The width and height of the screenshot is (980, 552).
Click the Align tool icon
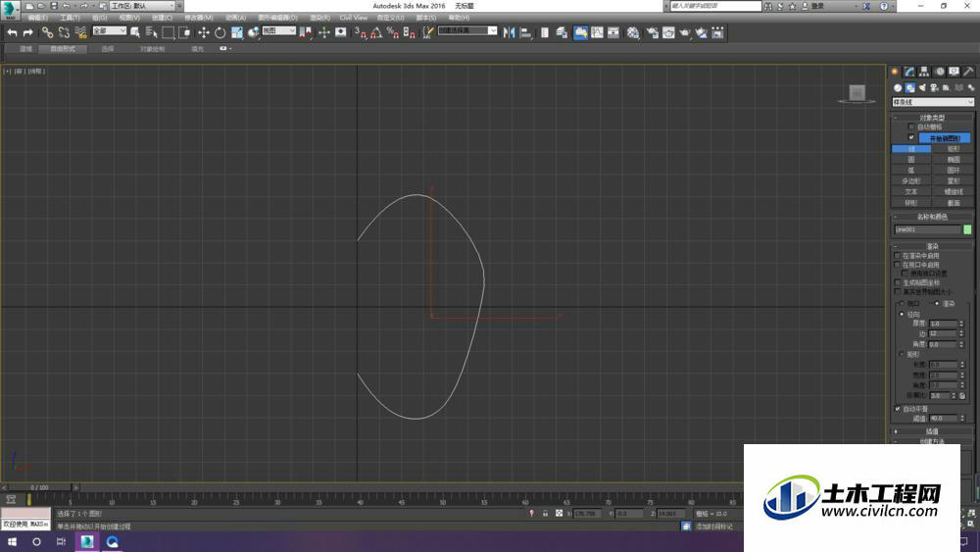525,32
